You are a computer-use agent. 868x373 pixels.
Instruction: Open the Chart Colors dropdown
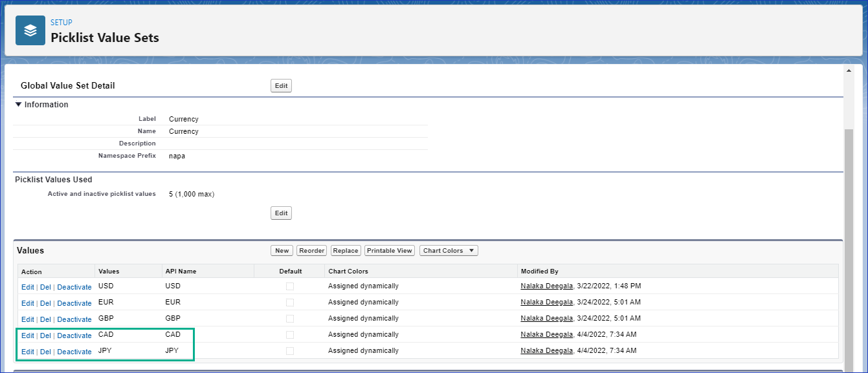[449, 251]
